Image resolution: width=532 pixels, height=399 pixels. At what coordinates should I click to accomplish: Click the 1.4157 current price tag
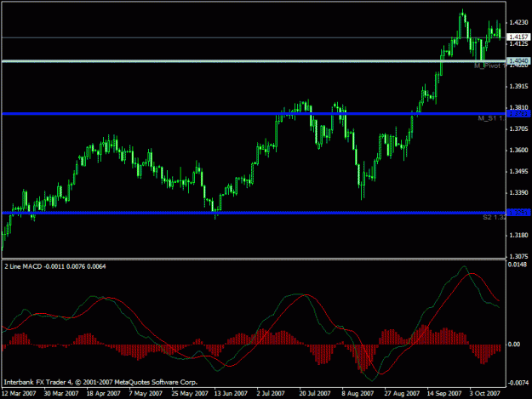pyautogui.click(x=518, y=37)
